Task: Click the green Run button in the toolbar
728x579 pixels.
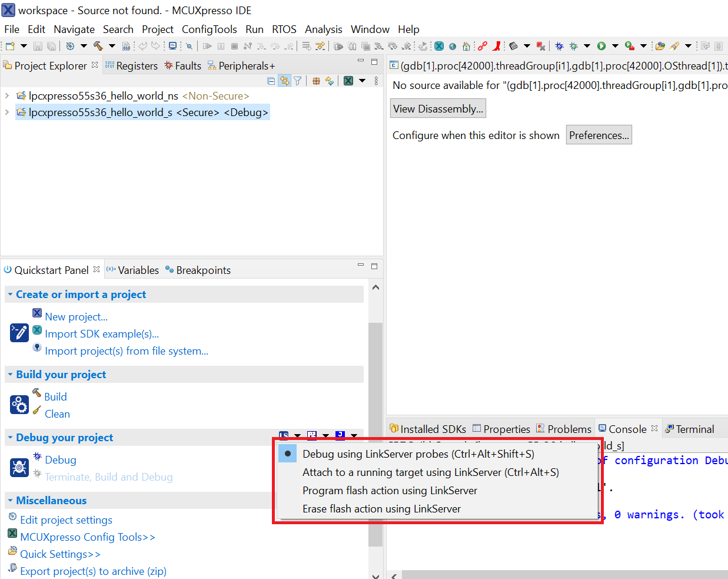Action: [x=601, y=46]
